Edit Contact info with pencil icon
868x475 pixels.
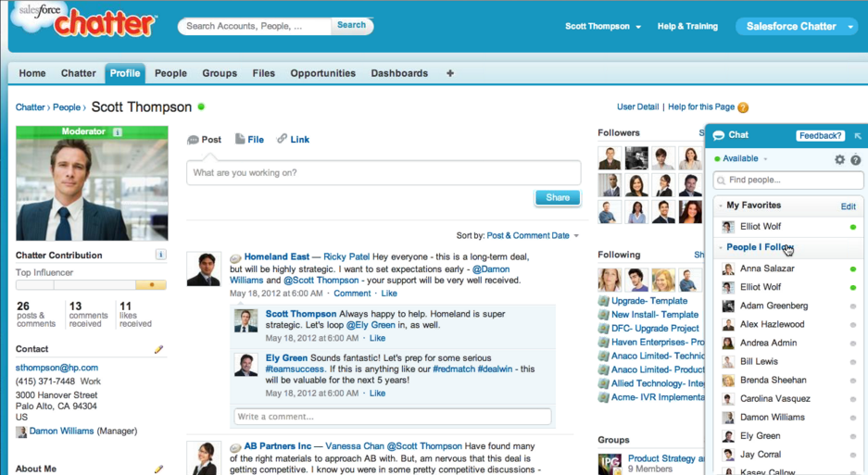tap(158, 349)
